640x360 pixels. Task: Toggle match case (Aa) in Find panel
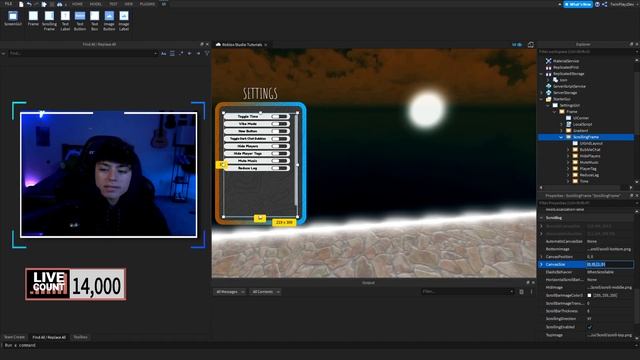164,53
